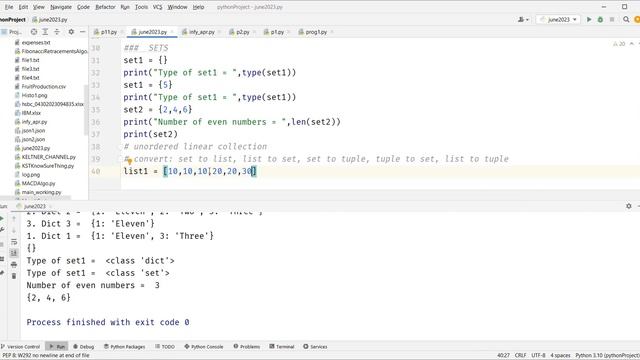640x360 pixels.
Task: Open the Code menu
Action: [x=83, y=7]
